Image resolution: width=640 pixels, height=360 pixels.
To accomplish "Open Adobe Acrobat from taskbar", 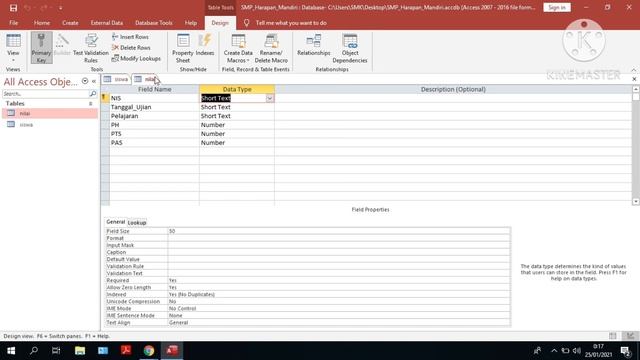I will [126, 351].
